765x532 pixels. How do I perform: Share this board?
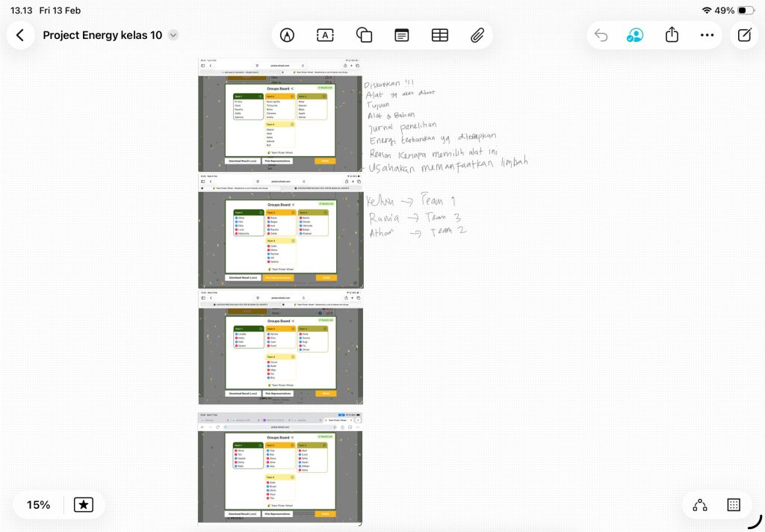point(672,35)
